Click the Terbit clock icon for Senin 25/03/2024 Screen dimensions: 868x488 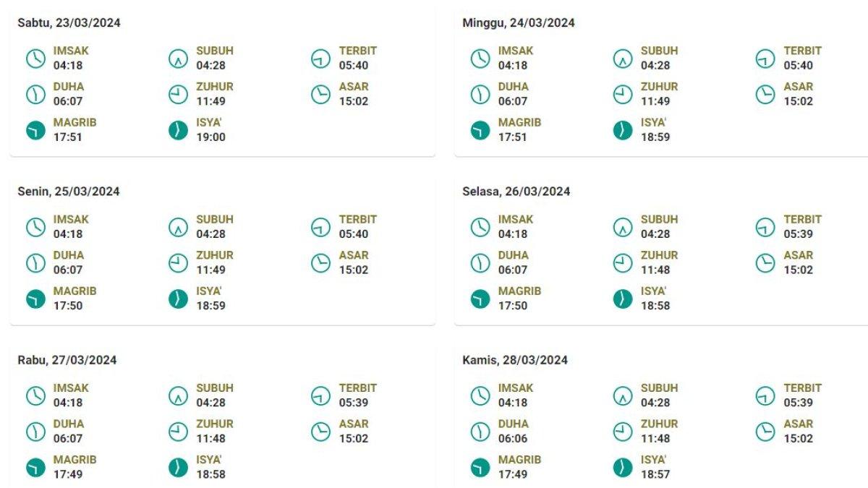coord(320,227)
